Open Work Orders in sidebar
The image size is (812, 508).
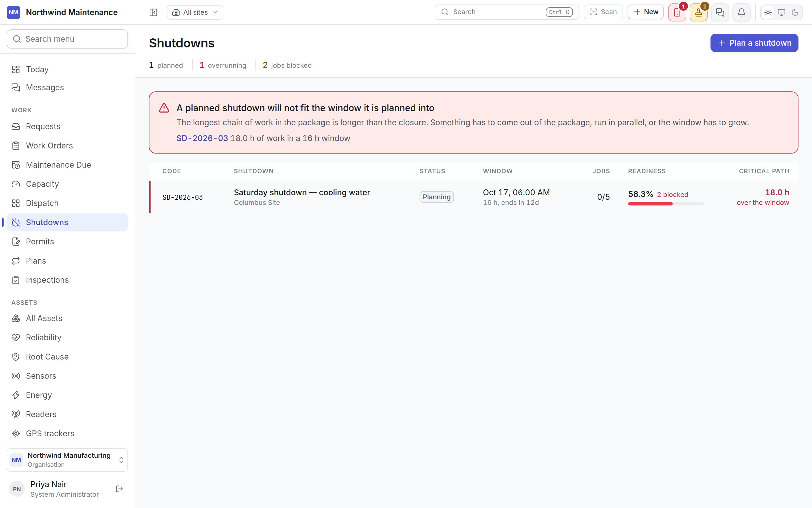[x=67, y=145]
